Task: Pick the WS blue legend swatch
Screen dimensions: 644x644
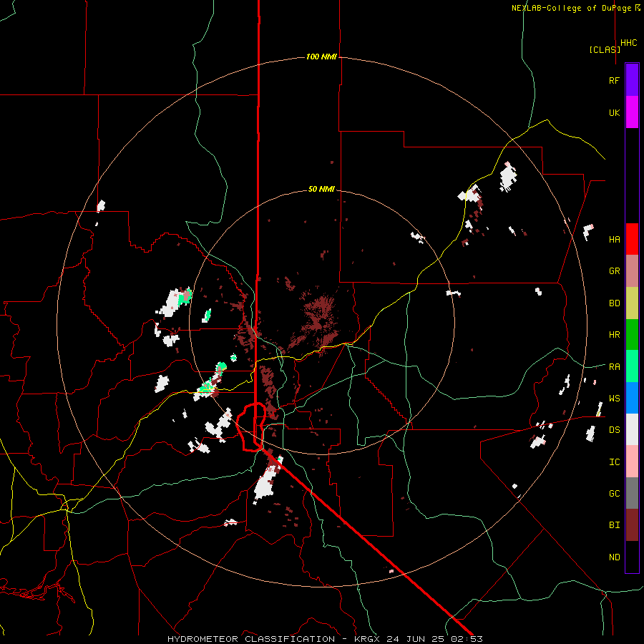Action: (x=632, y=398)
